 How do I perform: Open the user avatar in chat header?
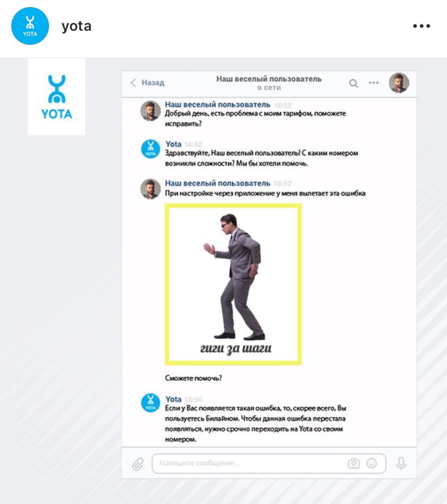pyautogui.click(x=399, y=83)
